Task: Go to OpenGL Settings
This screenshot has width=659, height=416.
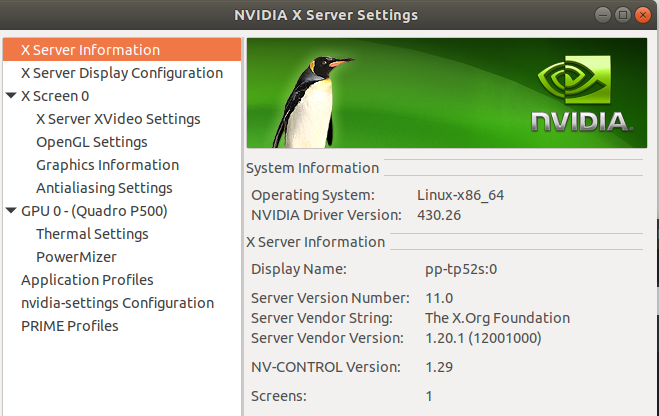Action: 92,142
